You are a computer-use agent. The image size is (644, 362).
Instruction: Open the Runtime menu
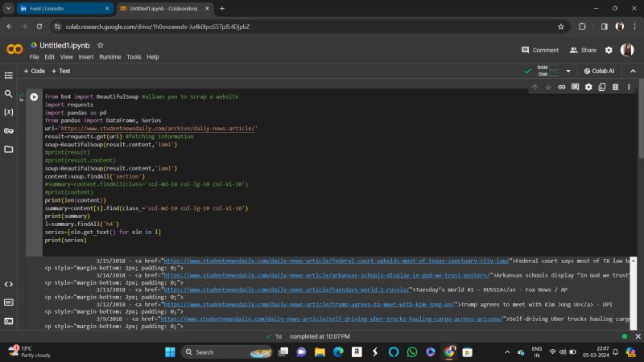(x=110, y=57)
